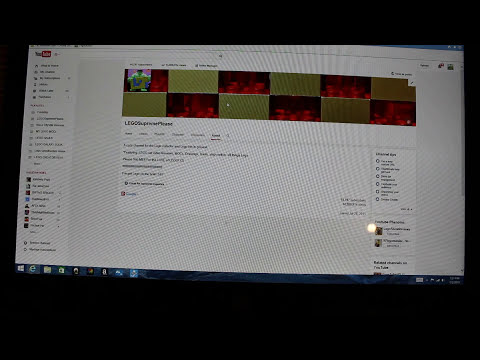Click the third channel tips bullet
The width and height of the screenshot is (480, 360).
click(x=378, y=176)
